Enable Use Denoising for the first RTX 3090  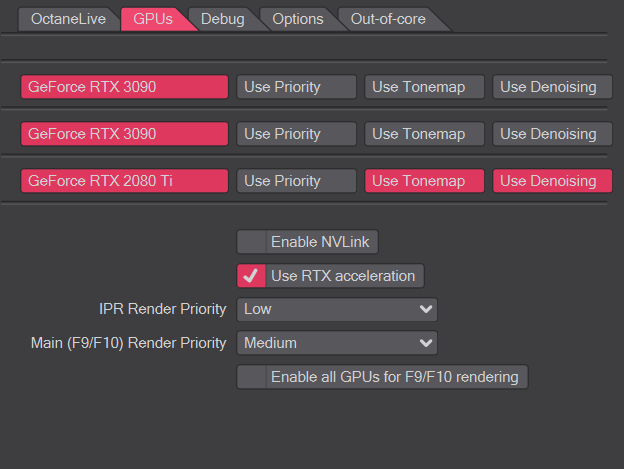[x=552, y=87]
